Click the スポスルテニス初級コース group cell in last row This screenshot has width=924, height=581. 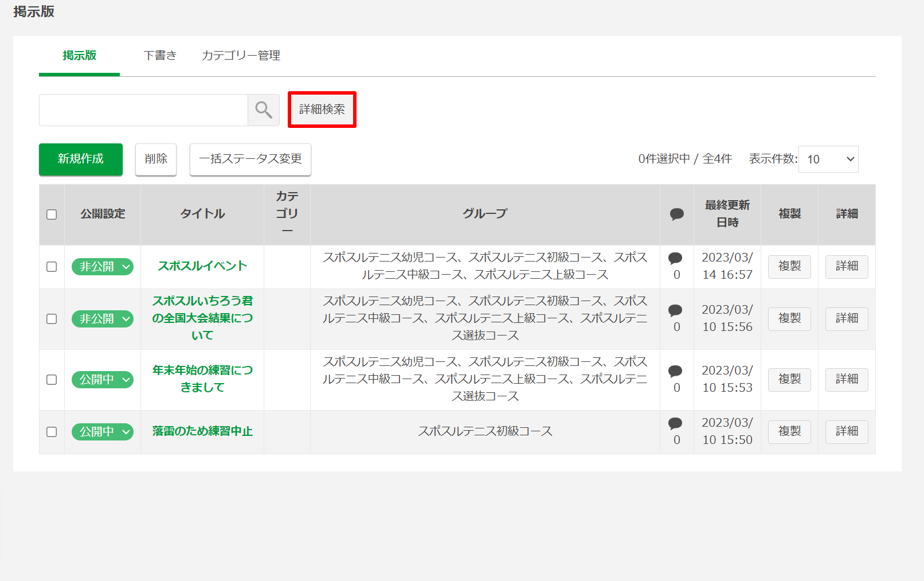pyautogui.click(x=485, y=431)
